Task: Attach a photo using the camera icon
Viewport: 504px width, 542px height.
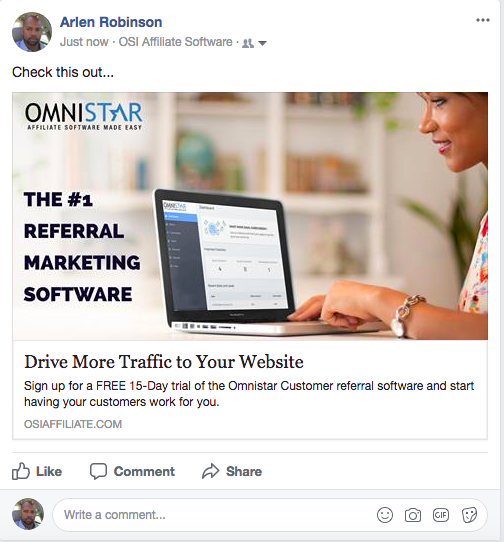Action: [413, 515]
